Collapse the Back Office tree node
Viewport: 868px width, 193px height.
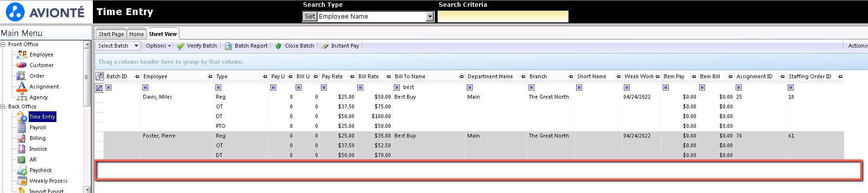pyautogui.click(x=3, y=106)
